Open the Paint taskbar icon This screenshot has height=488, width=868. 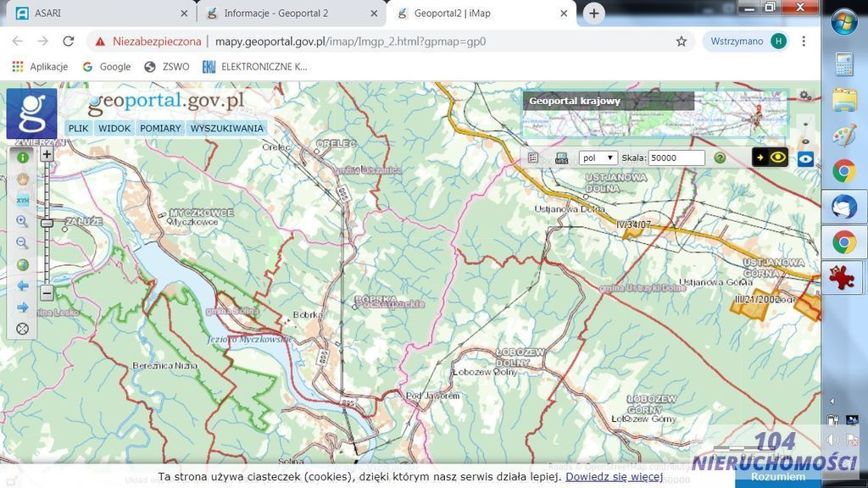click(844, 136)
